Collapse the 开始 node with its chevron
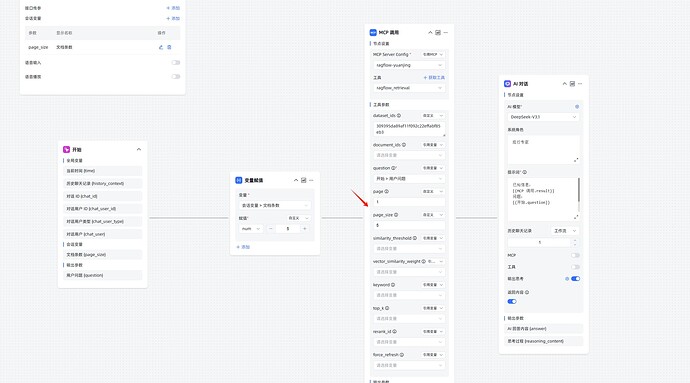690x383 pixels. tap(139, 150)
